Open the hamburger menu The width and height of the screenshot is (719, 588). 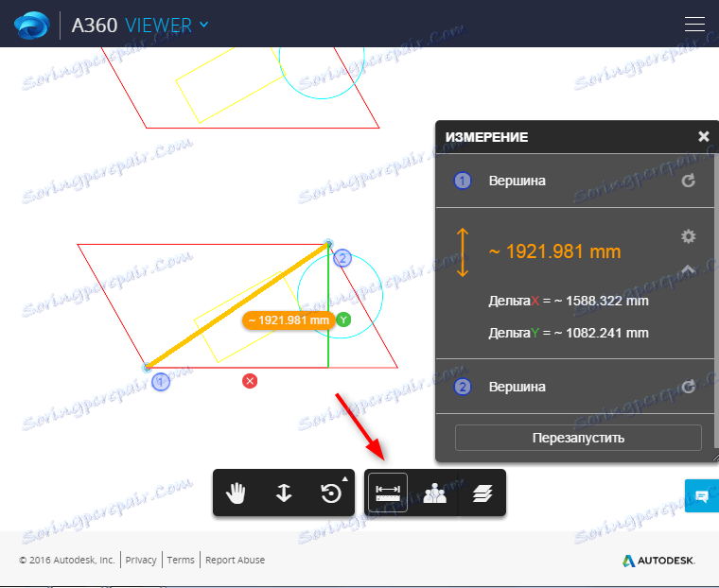694,24
